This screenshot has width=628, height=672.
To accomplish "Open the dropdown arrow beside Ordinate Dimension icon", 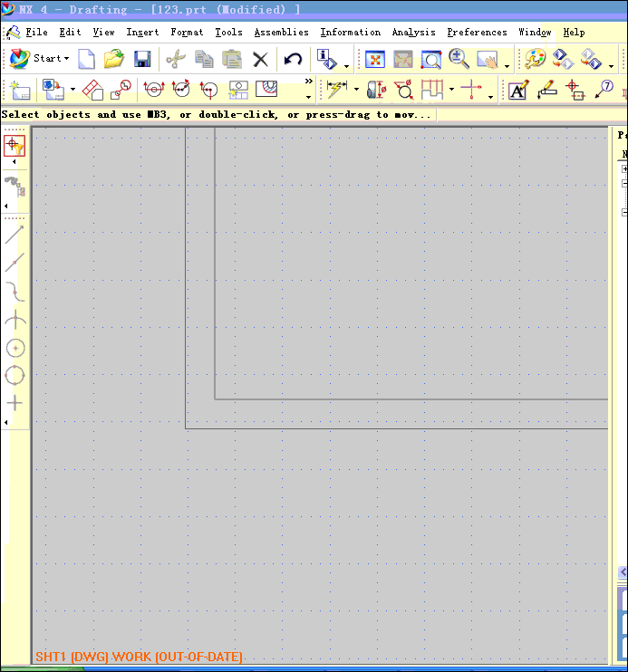I will (451, 89).
